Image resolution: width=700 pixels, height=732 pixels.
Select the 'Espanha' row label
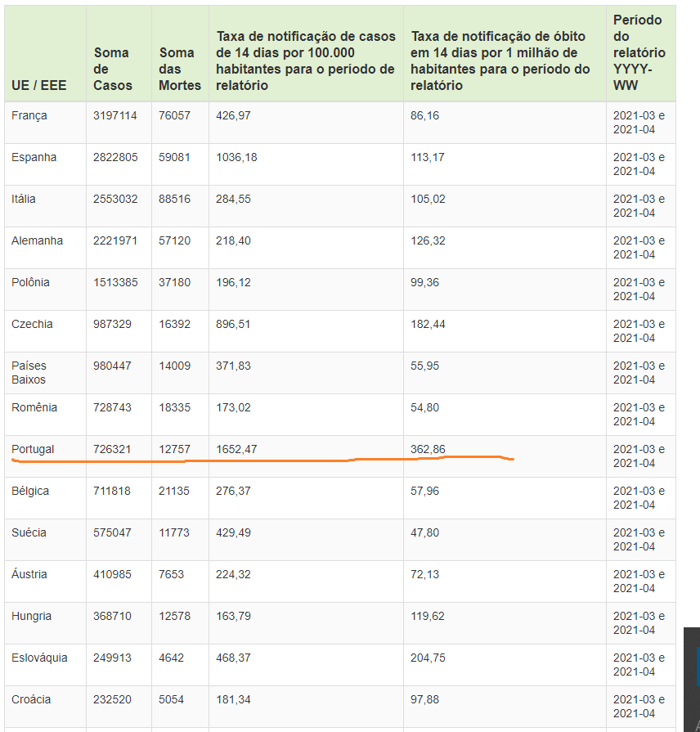(34, 158)
